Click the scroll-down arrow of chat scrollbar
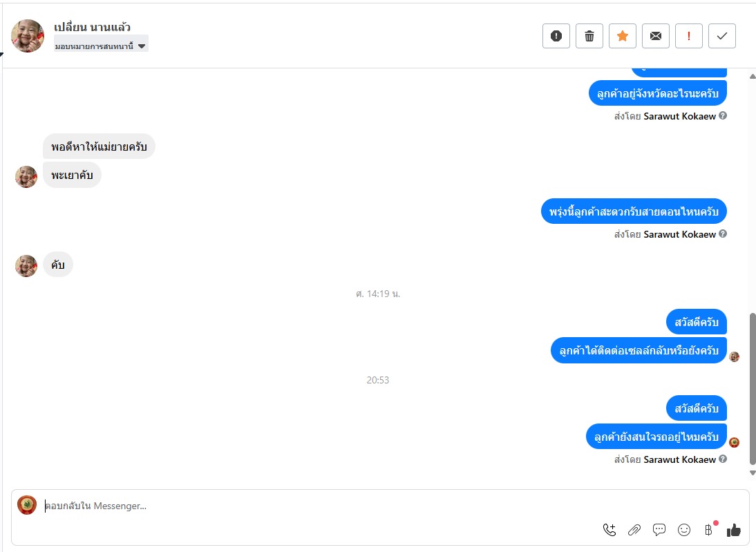 pos(752,473)
